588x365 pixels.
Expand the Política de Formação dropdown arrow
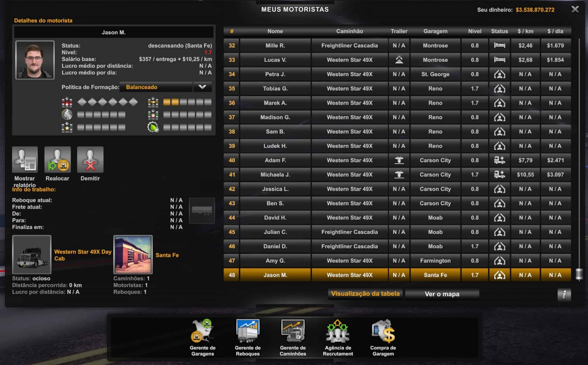pyautogui.click(x=202, y=87)
